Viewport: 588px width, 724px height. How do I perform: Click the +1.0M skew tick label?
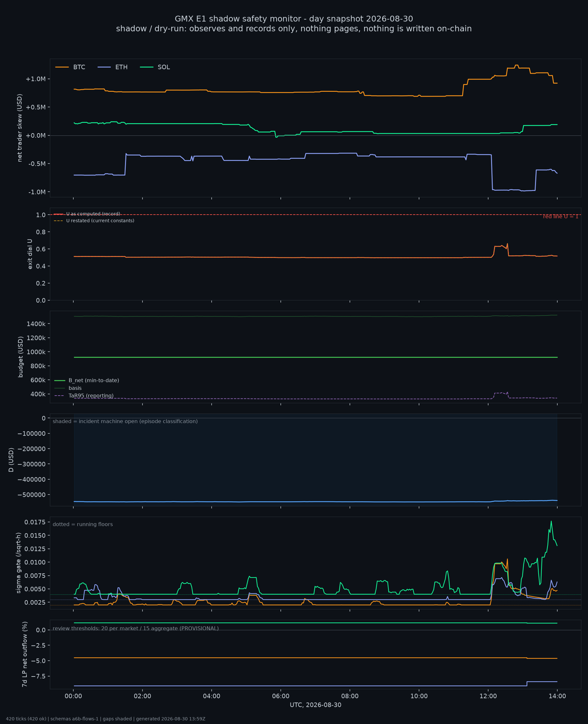point(36,79)
